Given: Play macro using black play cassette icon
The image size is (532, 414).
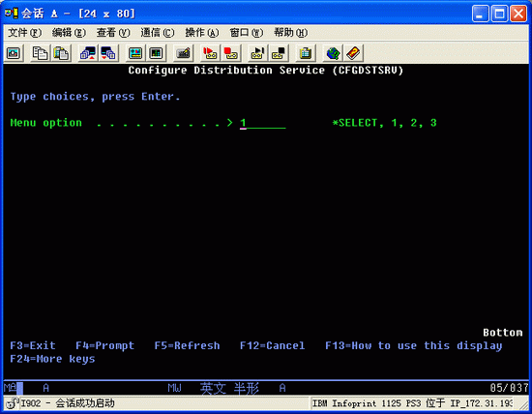Looking at the screenshot, I should 257,53.
